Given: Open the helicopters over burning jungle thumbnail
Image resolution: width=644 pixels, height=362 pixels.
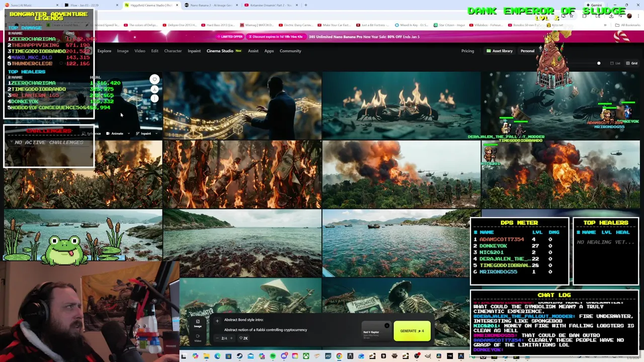Looking at the screenshot, I should pyautogui.click(x=401, y=174).
